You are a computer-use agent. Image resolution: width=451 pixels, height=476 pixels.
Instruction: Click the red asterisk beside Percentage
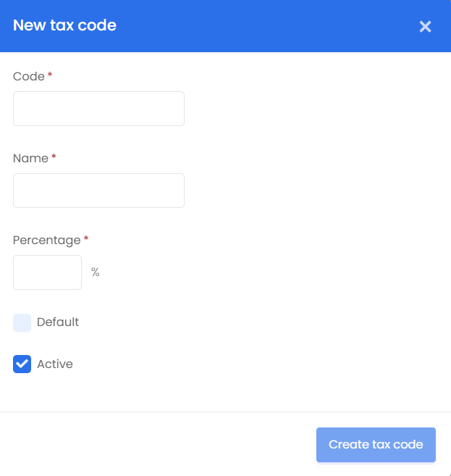point(86,238)
